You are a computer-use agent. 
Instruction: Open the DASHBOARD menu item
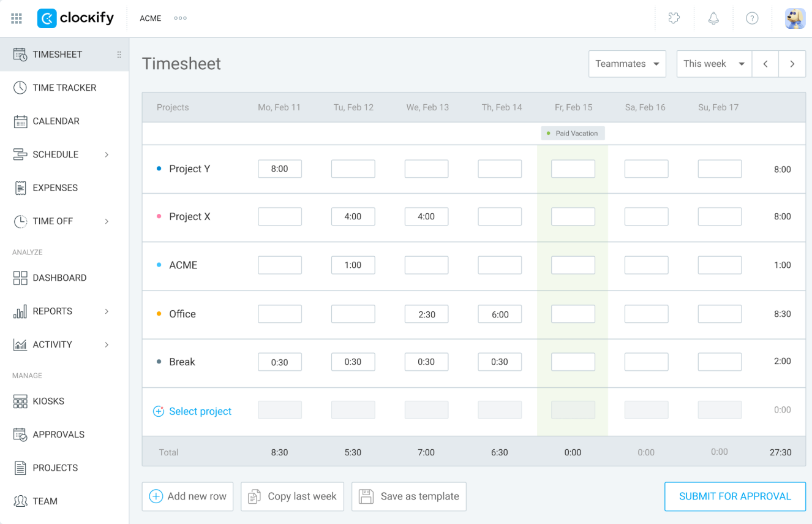64,278
